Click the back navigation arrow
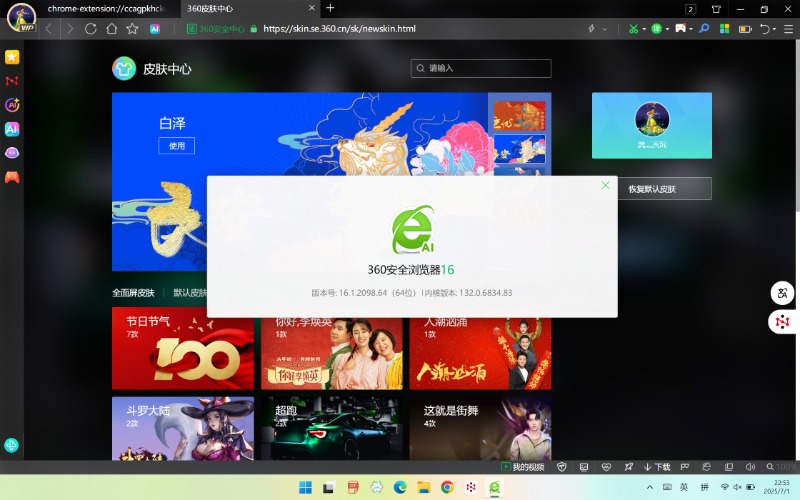This screenshot has width=800, height=500. [x=49, y=29]
